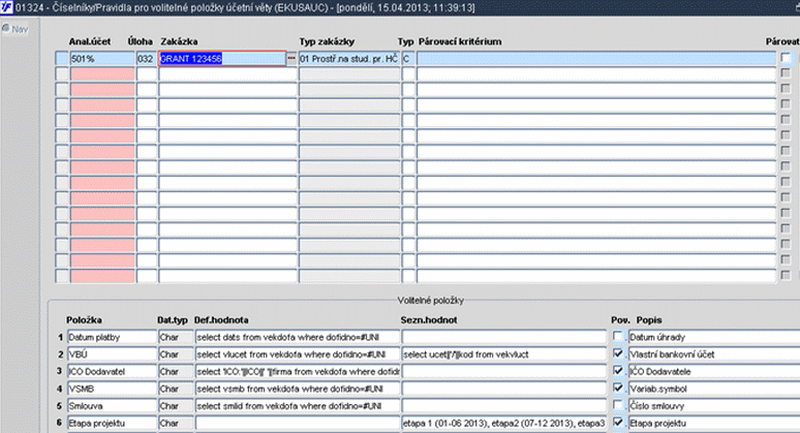Click Položka field VSMB
This screenshot has height=433, width=800.
pyautogui.click(x=112, y=389)
